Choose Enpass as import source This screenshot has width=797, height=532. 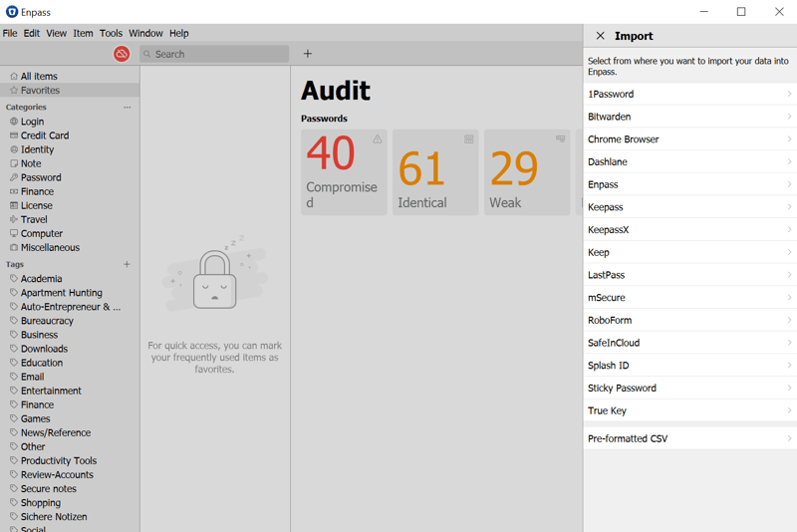690,184
